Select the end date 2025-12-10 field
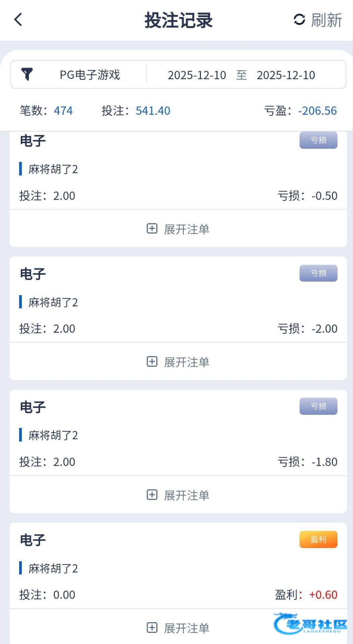 pos(286,75)
